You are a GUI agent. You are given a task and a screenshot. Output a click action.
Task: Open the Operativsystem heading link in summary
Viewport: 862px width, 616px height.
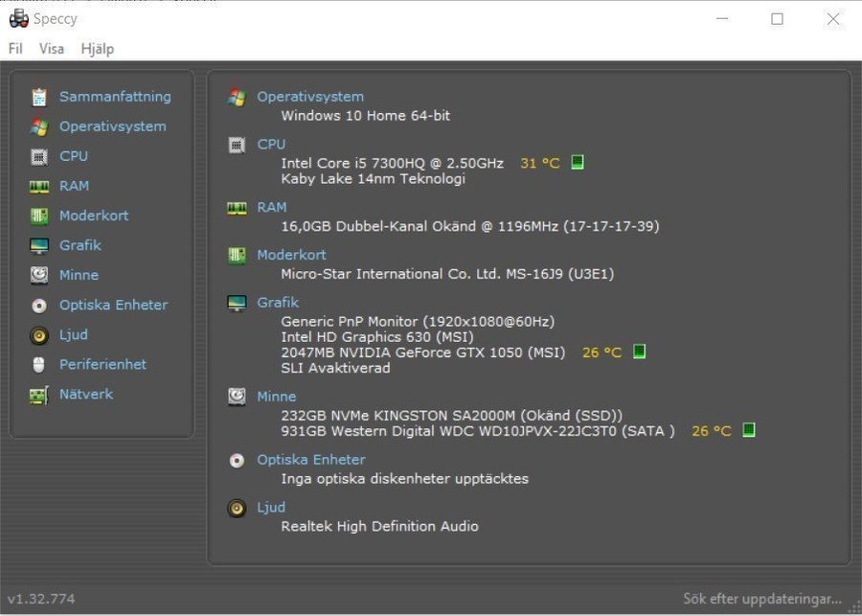(310, 97)
